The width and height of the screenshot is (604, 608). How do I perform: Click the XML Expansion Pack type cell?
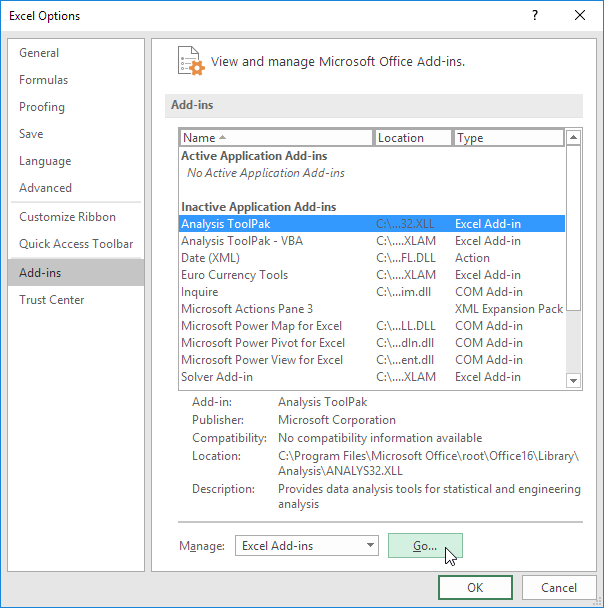(x=509, y=309)
